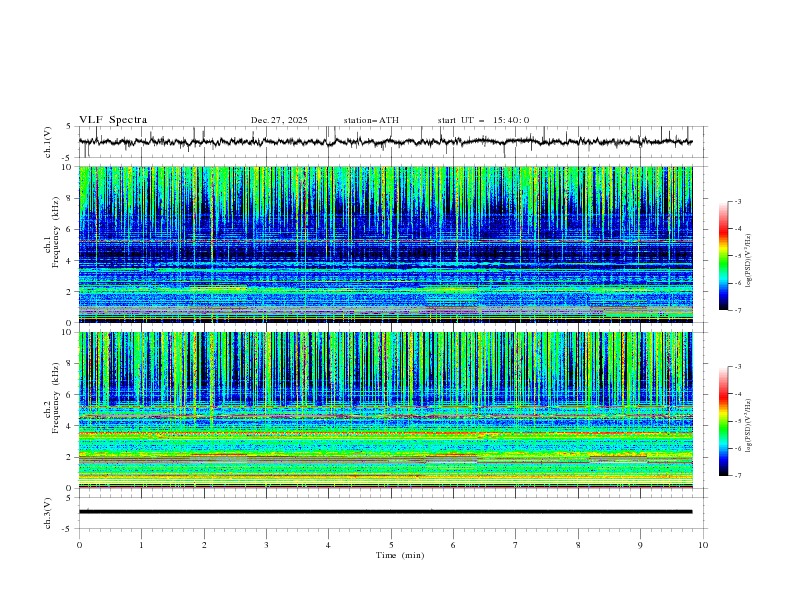Click the ch.1(V) amplitude axis label

coord(47,142)
